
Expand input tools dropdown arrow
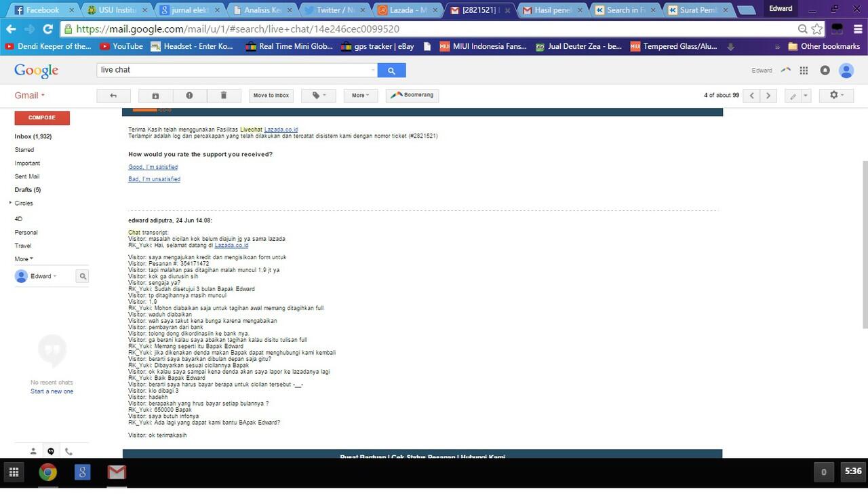click(x=806, y=96)
